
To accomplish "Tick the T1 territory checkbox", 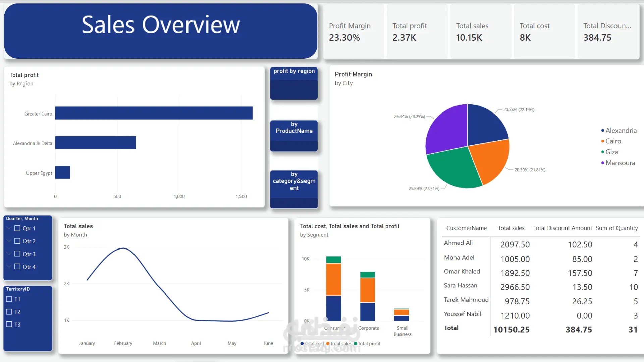I will 9,299.
